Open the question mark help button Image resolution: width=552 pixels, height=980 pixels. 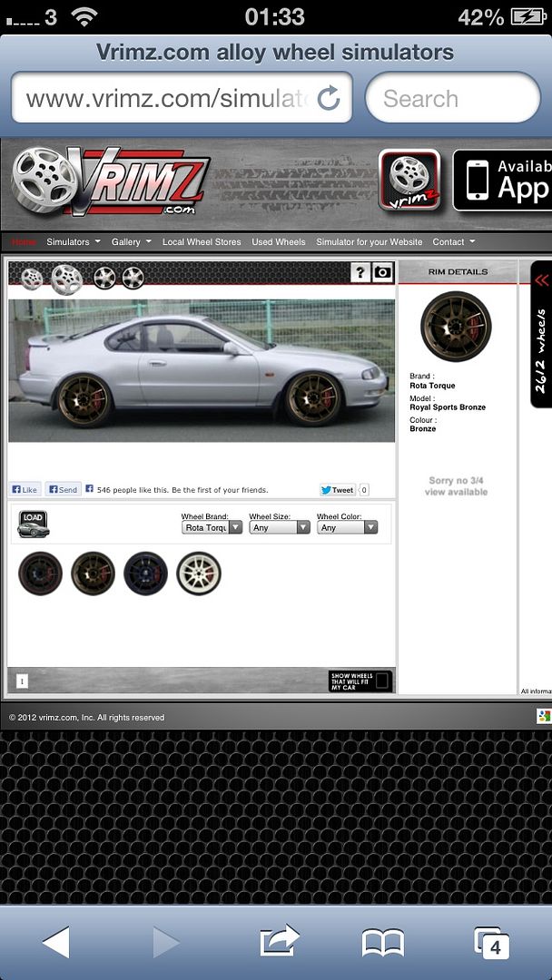coord(360,272)
